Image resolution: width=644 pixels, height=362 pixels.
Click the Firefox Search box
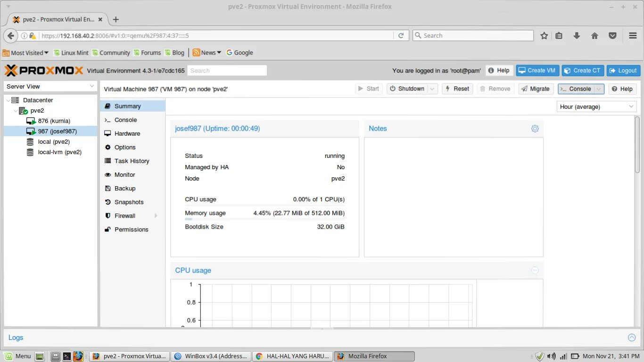coord(473,35)
